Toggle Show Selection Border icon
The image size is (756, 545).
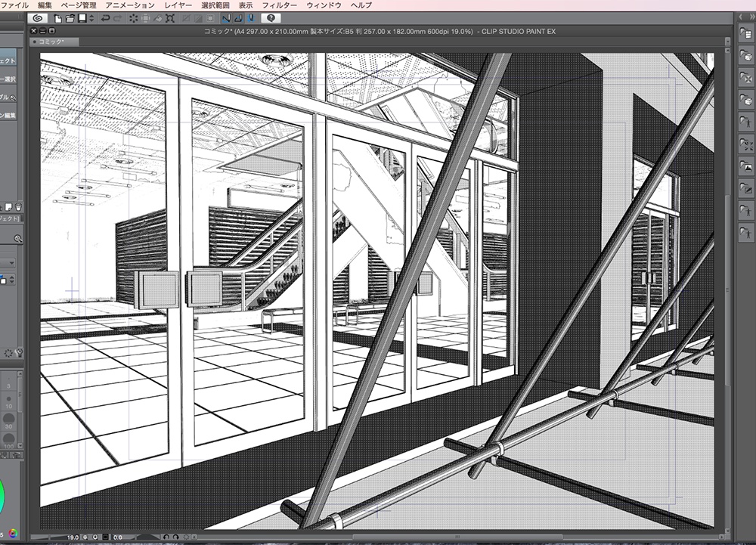tap(210, 18)
